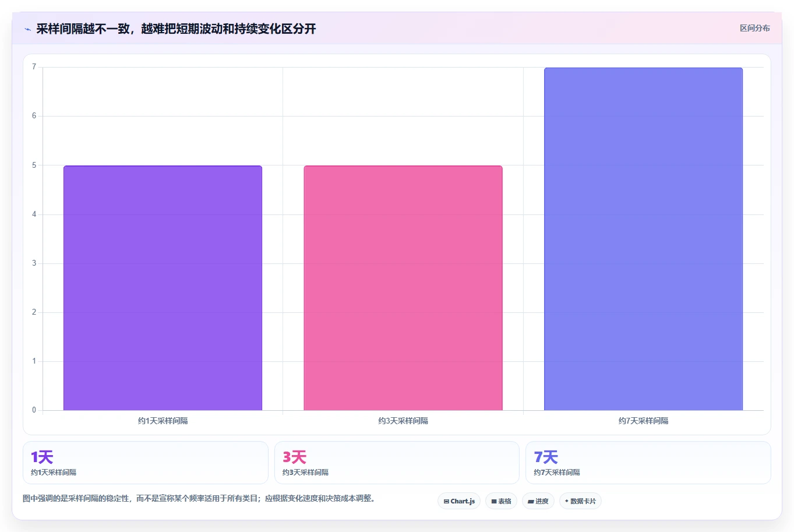Click the lightning icon beside the title
Viewport: 794px width, 532px height.
pos(27,29)
